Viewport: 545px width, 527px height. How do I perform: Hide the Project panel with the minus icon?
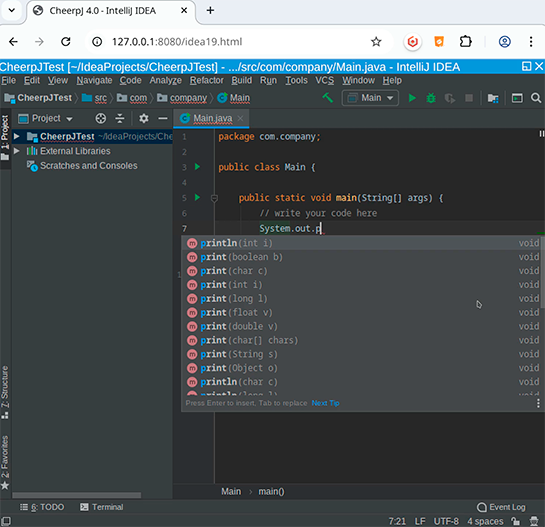(x=163, y=119)
